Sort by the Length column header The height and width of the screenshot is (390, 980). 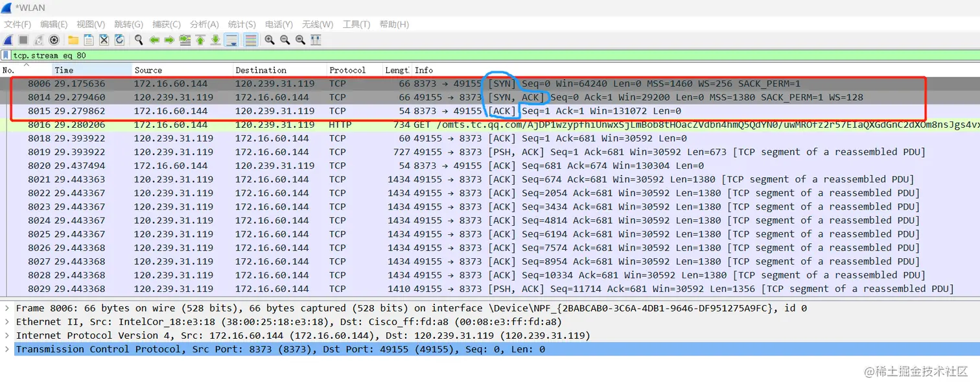[397, 70]
